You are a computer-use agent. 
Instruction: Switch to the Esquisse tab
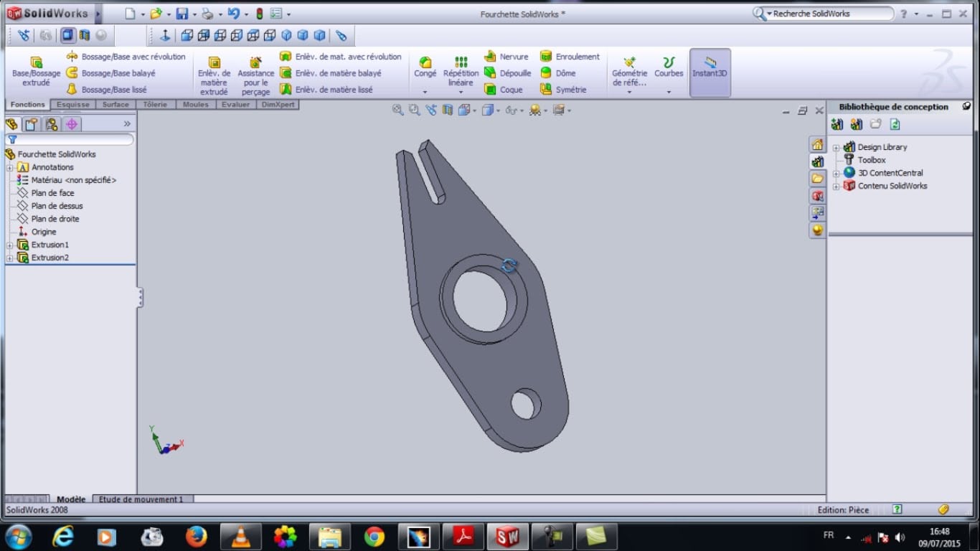(x=73, y=105)
